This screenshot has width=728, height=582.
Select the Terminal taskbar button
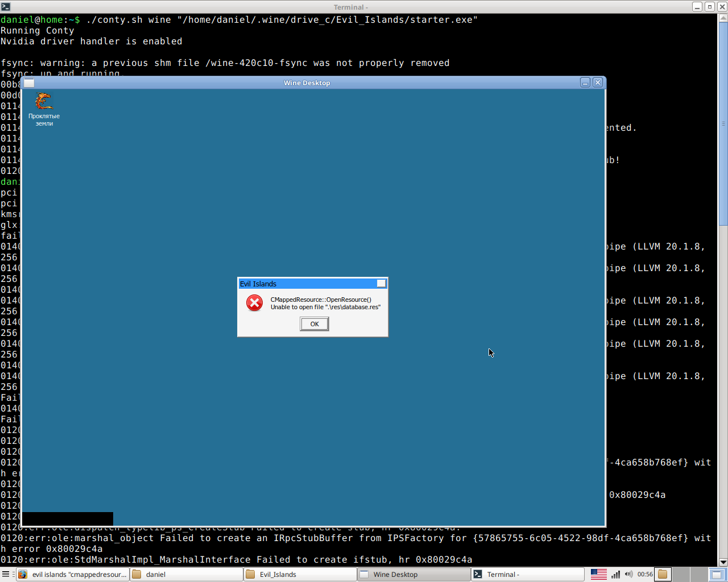click(x=528, y=575)
